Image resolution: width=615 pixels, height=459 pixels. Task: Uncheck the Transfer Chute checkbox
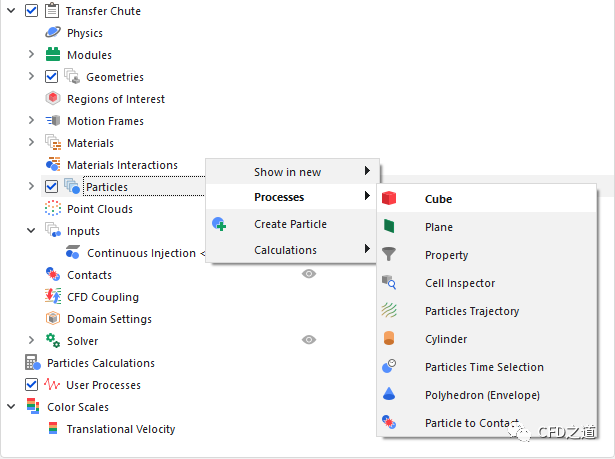[x=31, y=11]
